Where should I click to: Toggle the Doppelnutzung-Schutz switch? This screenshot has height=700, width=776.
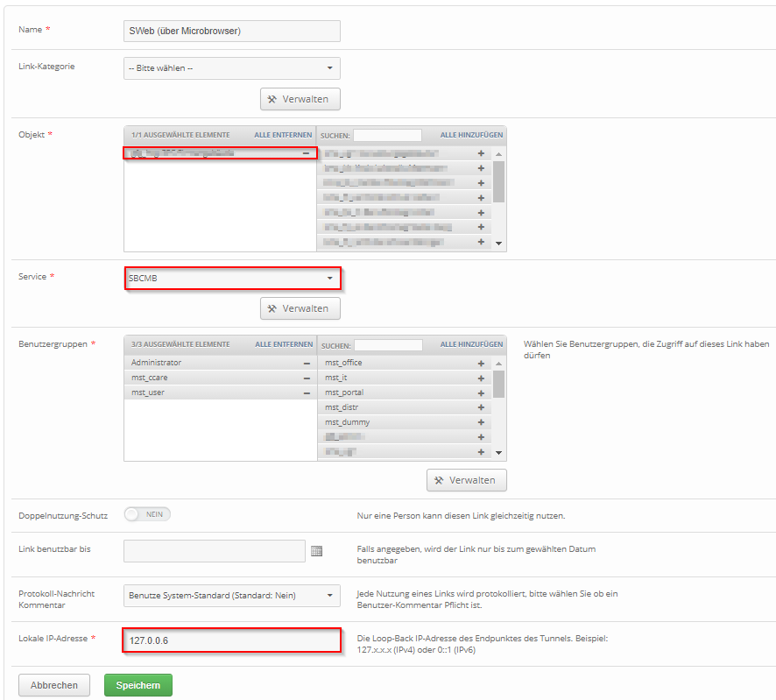click(x=147, y=514)
